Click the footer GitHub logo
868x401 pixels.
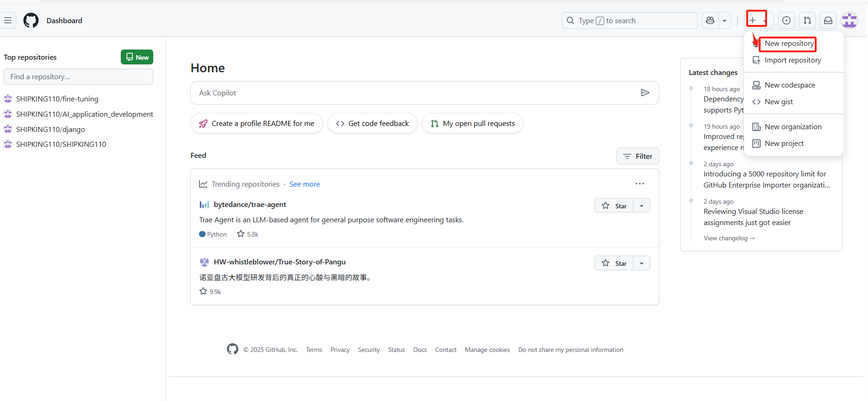click(232, 349)
